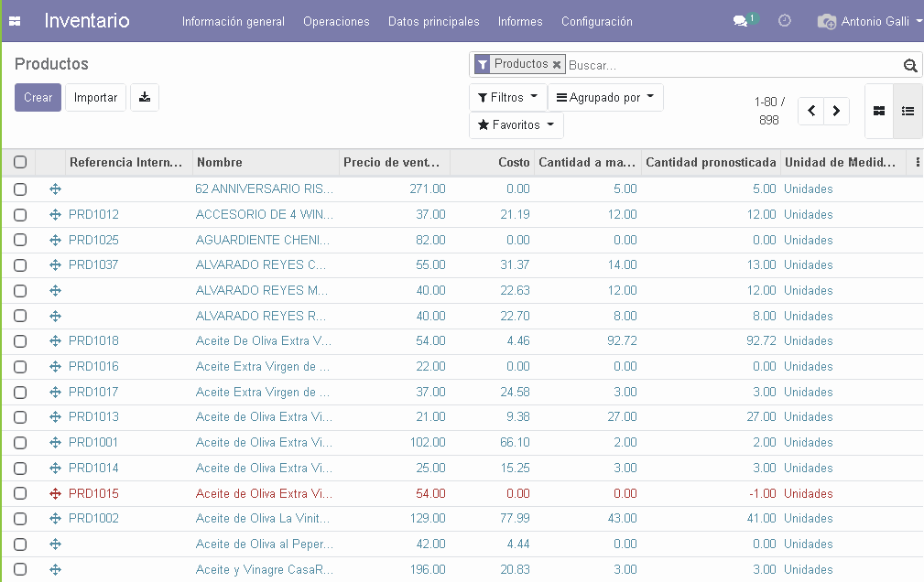Click the Crear button
Image resolution: width=924 pixels, height=582 pixels.
[x=38, y=98]
